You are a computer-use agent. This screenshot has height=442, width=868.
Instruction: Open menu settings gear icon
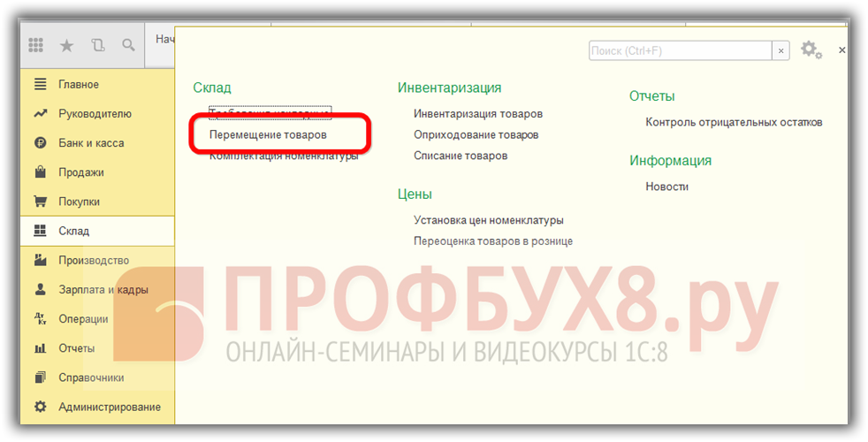coord(810,50)
